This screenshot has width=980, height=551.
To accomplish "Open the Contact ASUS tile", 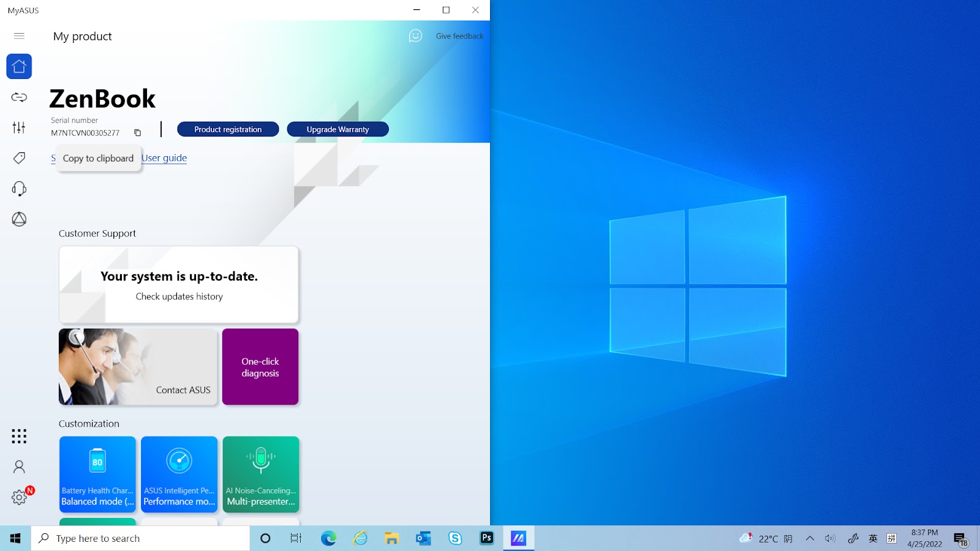I will (138, 367).
